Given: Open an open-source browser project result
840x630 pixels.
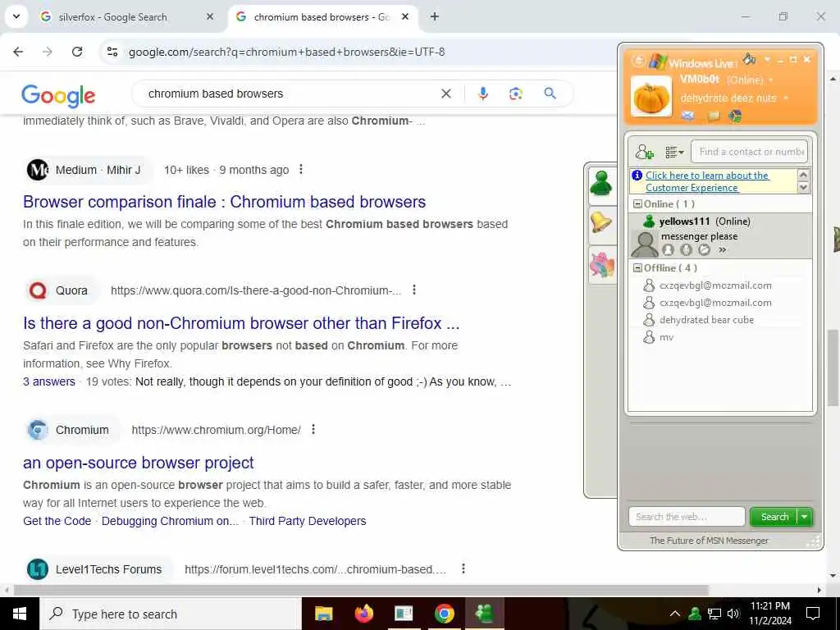Looking at the screenshot, I should tap(138, 463).
